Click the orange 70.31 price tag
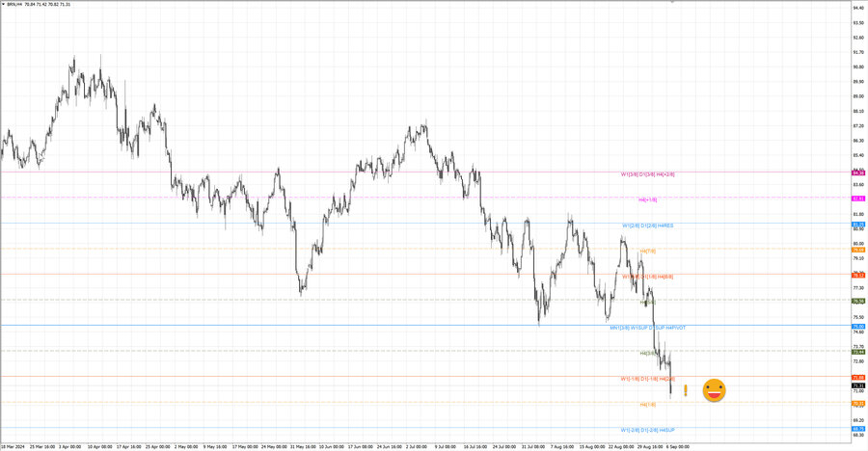Image resolution: width=868 pixels, height=451 pixels. coord(858,404)
